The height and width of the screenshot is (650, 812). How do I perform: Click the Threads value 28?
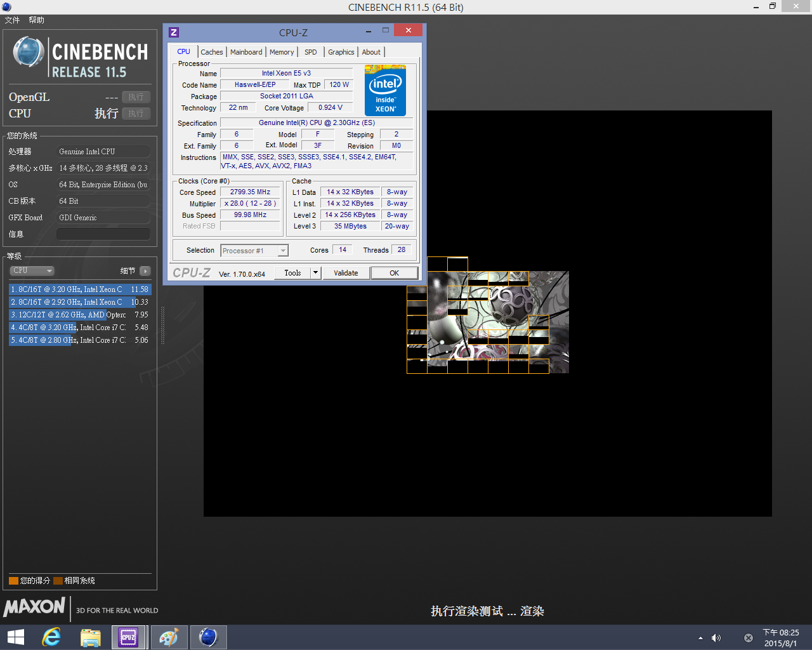tap(402, 249)
